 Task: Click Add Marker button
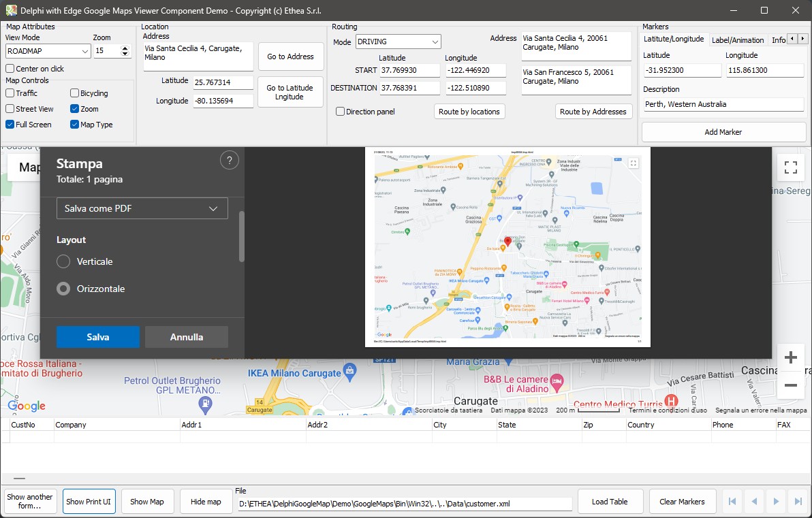[x=723, y=132]
